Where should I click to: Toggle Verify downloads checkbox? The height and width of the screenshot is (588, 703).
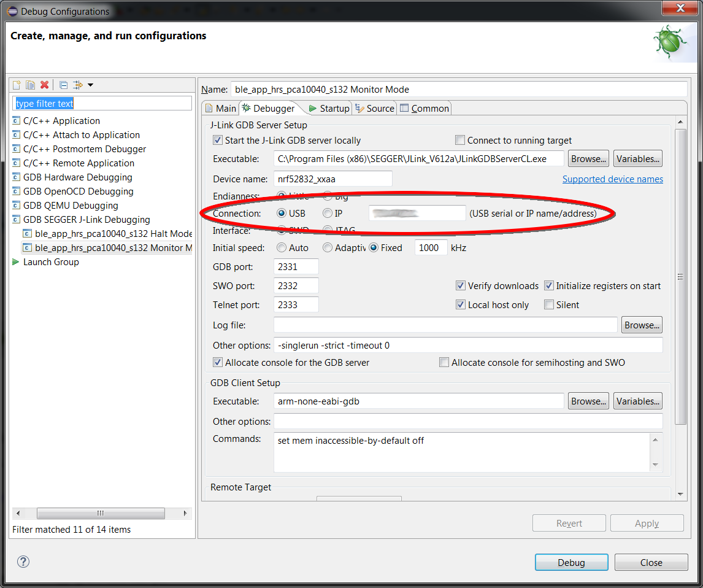coord(461,285)
